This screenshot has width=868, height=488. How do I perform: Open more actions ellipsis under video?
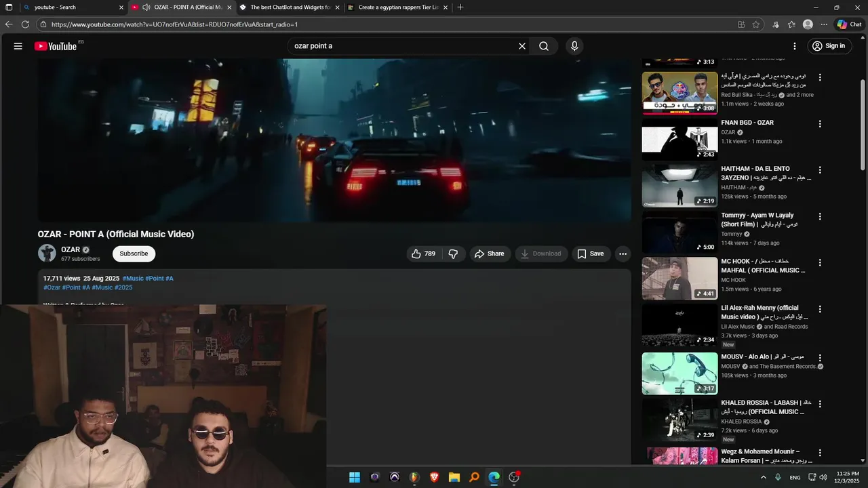click(623, 253)
